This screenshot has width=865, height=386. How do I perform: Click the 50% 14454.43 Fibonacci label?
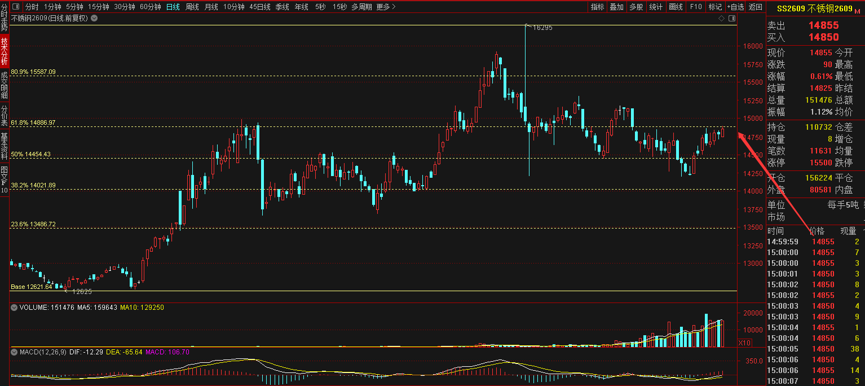(31, 154)
